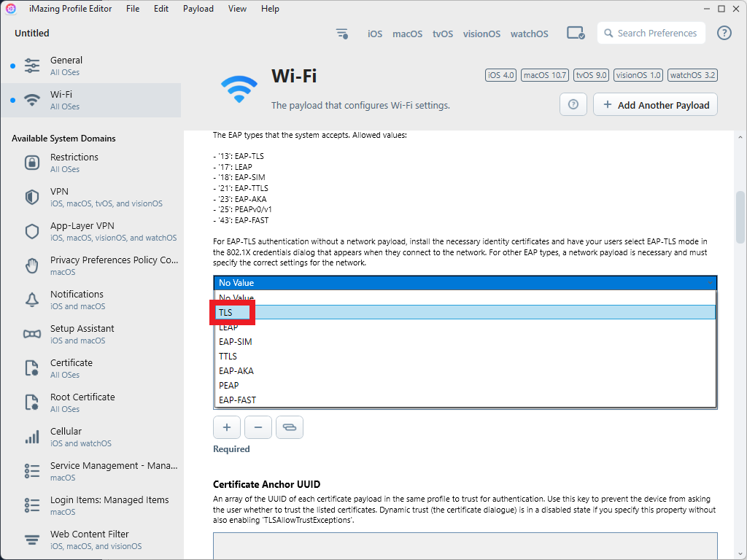Click the visionOS 1.0 version badge
The image size is (747, 560).
(638, 75)
